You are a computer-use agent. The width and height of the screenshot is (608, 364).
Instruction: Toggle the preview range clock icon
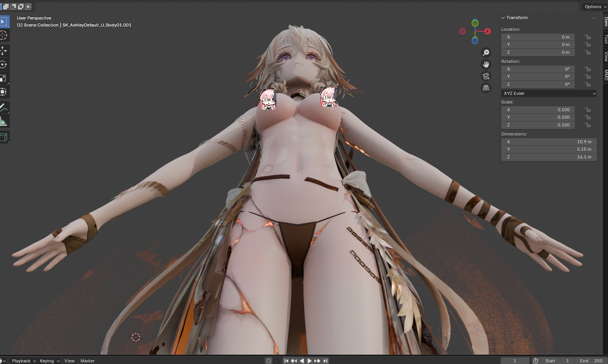click(536, 361)
